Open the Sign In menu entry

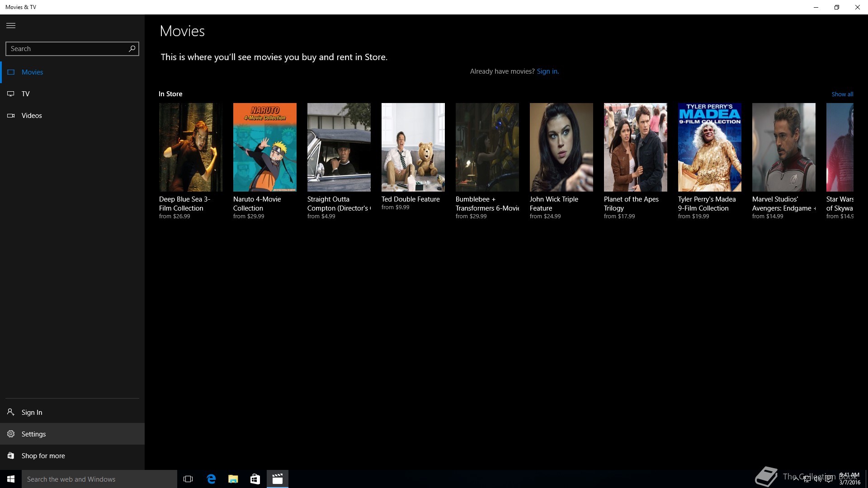click(72, 412)
